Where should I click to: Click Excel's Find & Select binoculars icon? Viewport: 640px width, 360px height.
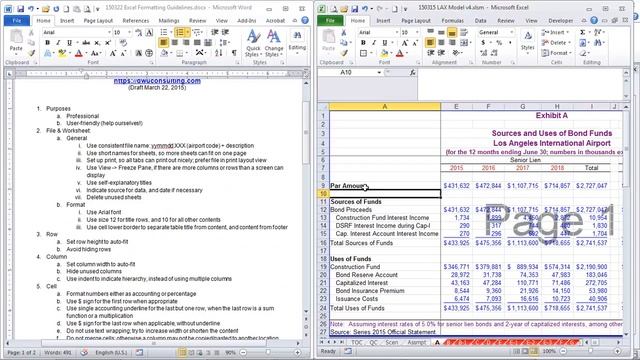pos(599,42)
